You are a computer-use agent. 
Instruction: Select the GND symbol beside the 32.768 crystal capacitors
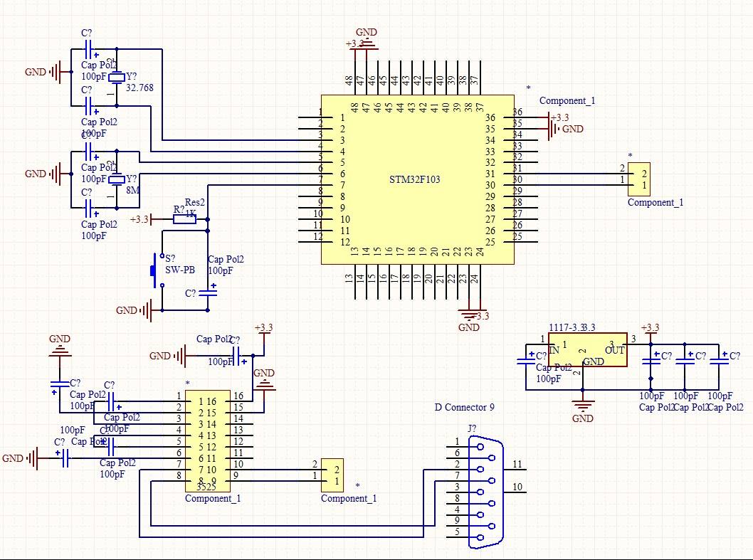coord(43,72)
